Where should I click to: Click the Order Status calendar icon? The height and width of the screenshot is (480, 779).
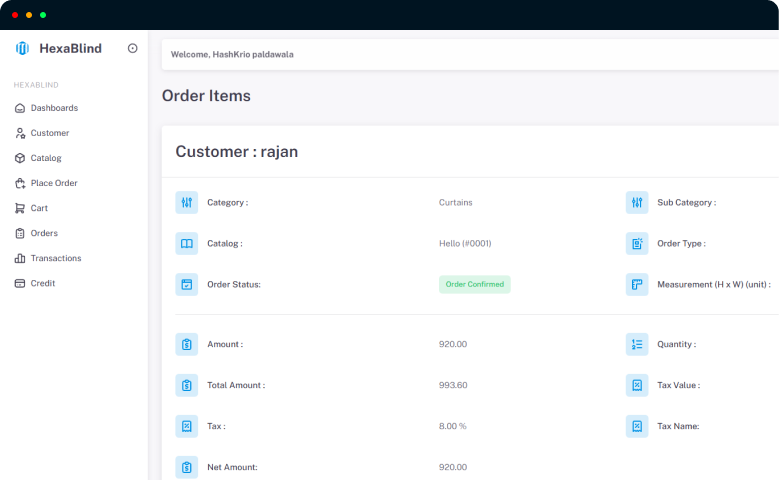click(187, 284)
